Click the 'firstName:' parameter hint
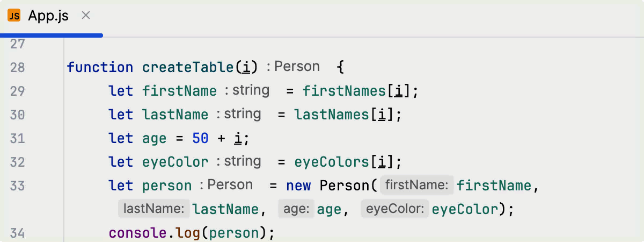644x242 pixels. (x=416, y=186)
